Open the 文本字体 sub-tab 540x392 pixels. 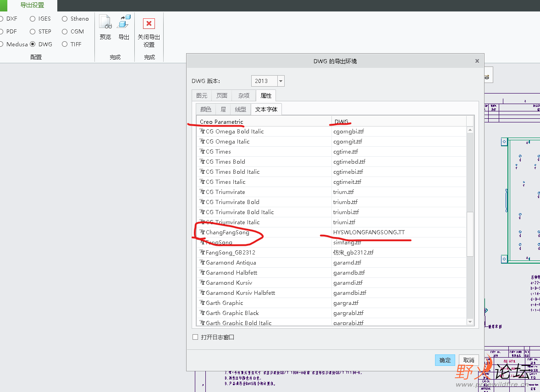266,109
